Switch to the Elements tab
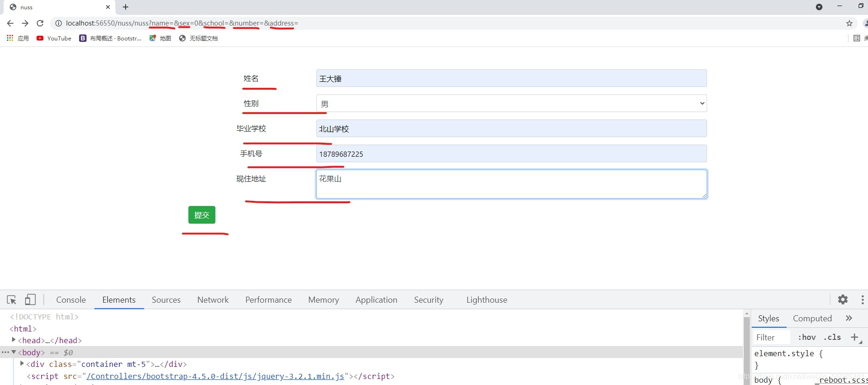Viewport: 868px width, 385px height. pyautogui.click(x=119, y=300)
